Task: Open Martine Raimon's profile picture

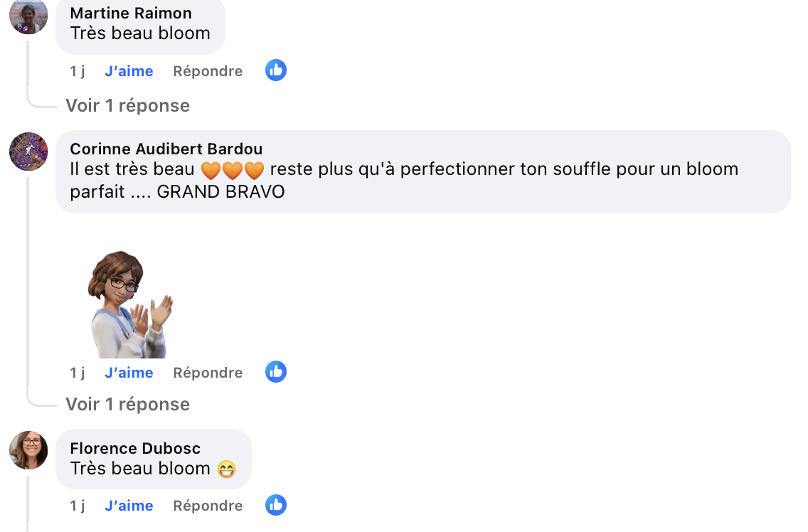Action: point(28,16)
